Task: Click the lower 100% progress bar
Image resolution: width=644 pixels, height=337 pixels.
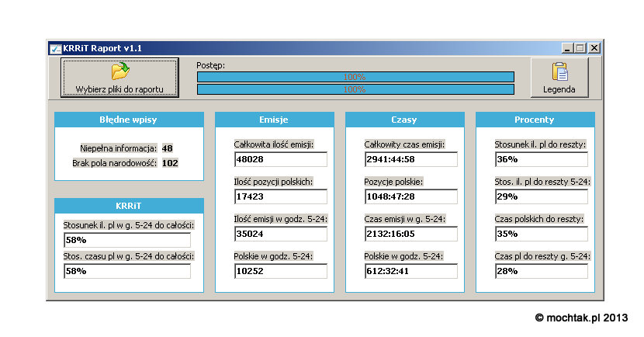Action: (x=355, y=89)
